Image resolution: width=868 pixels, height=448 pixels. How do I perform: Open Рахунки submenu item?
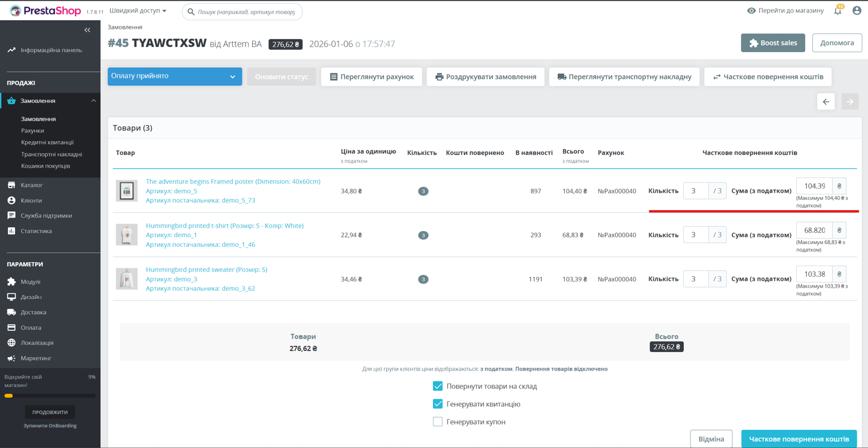pos(32,131)
